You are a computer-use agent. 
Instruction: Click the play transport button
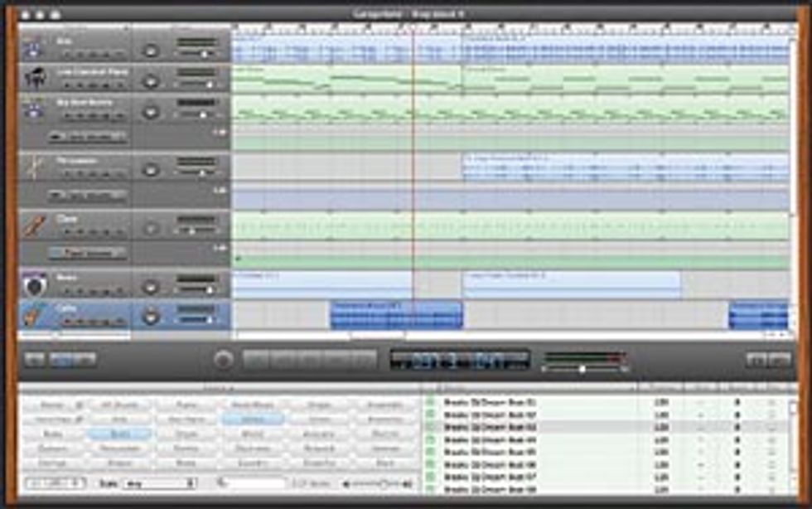[310, 360]
